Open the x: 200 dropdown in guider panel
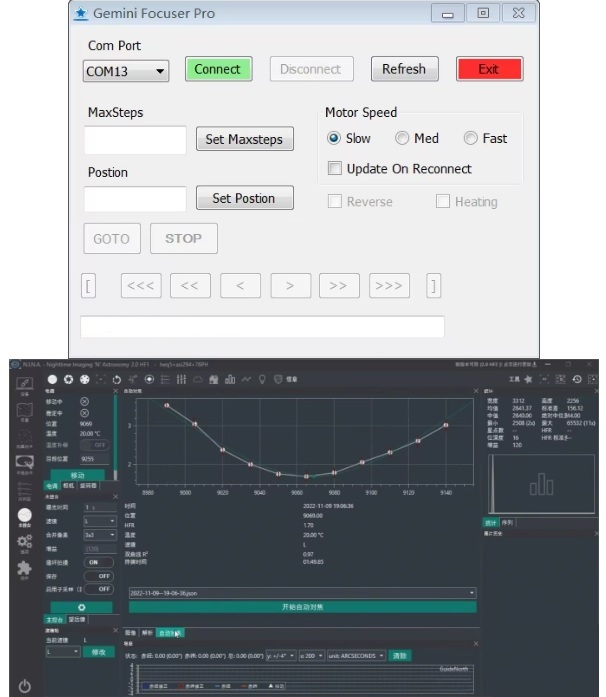This screenshot has height=697, width=606. click(311, 656)
